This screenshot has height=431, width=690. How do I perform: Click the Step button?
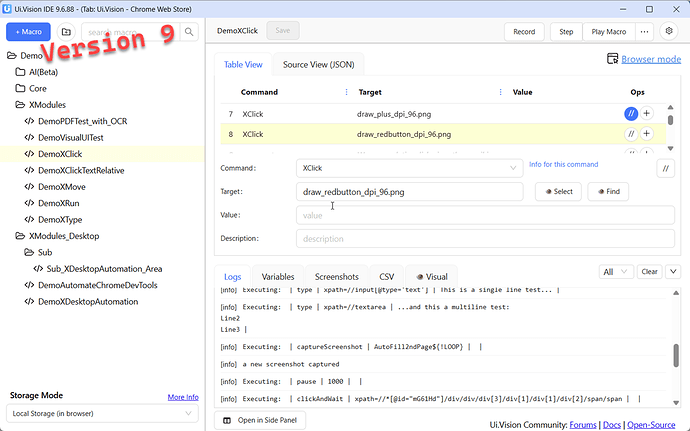(566, 32)
